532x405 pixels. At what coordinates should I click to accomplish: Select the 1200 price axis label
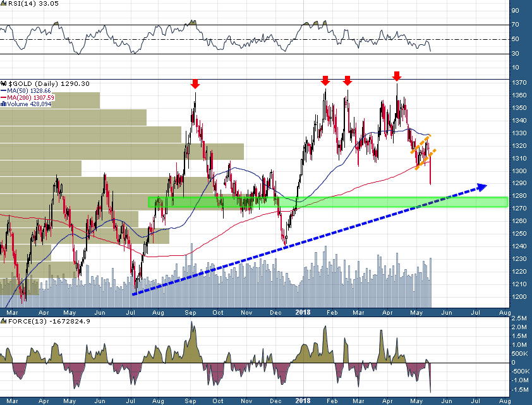tap(519, 297)
